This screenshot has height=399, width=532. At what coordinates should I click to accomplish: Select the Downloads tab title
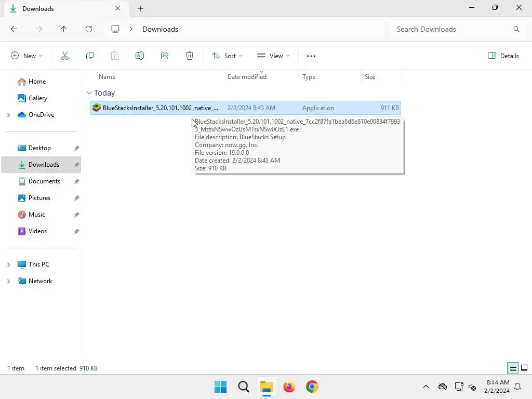38,9
